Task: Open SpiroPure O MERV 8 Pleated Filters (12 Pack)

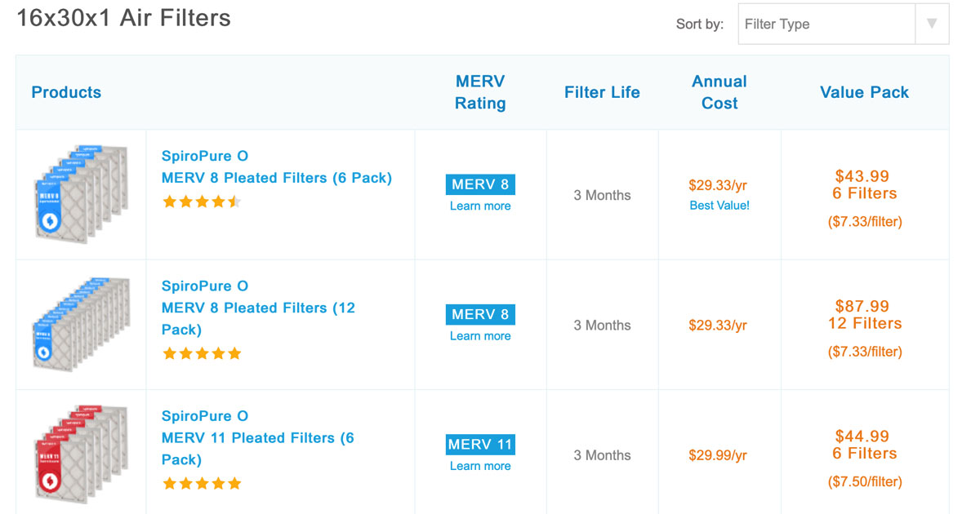Action: [x=258, y=308]
